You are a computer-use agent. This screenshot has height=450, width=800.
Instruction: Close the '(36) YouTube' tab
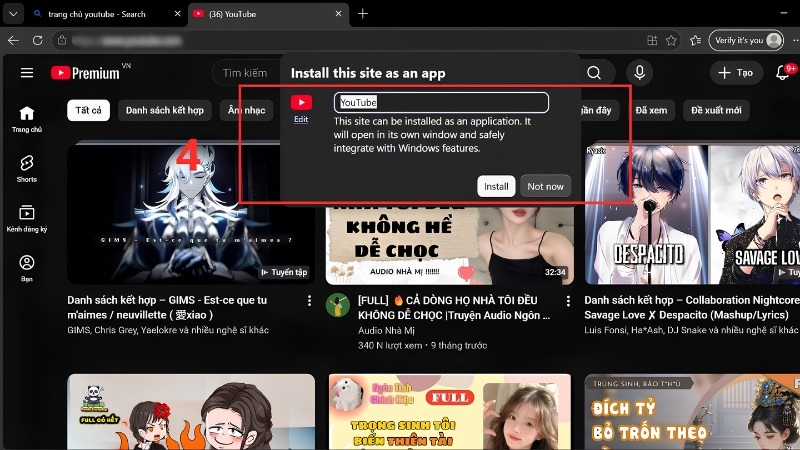tap(338, 14)
